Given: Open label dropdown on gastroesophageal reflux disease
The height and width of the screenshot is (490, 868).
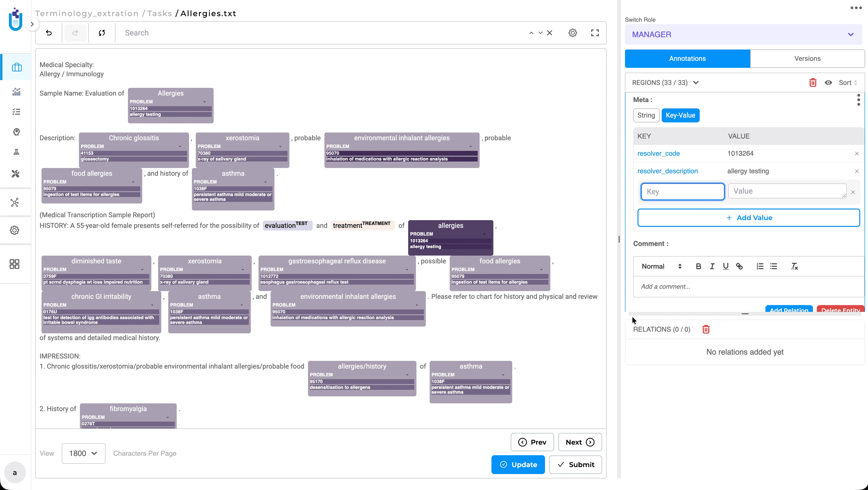Looking at the screenshot, I should 407,270.
